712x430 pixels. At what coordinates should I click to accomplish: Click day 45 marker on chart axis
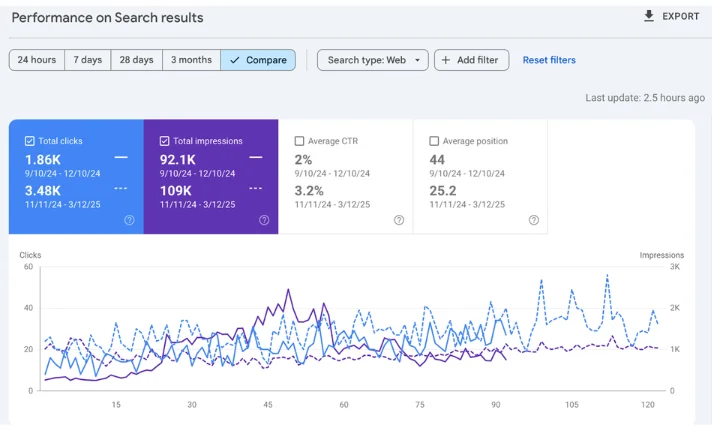pyautogui.click(x=268, y=405)
